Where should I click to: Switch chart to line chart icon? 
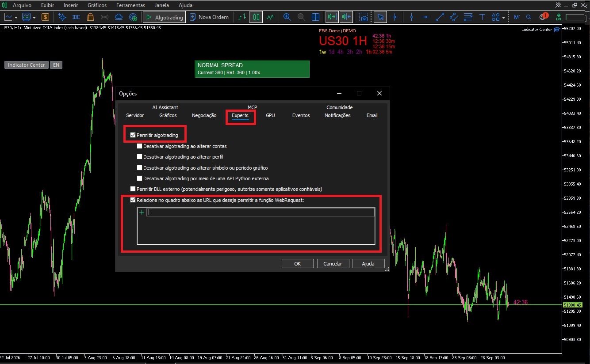point(270,17)
